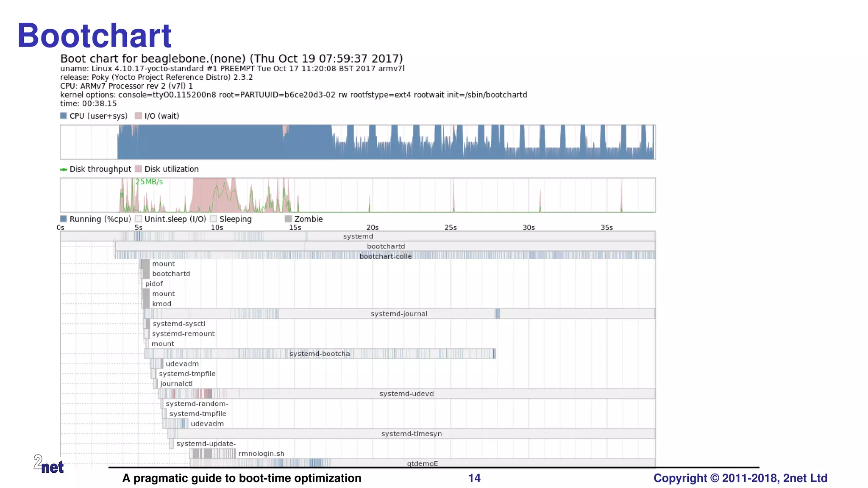This screenshot has width=868, height=488.
Task: Click the systemd process bar label
Action: pyautogui.click(x=358, y=236)
